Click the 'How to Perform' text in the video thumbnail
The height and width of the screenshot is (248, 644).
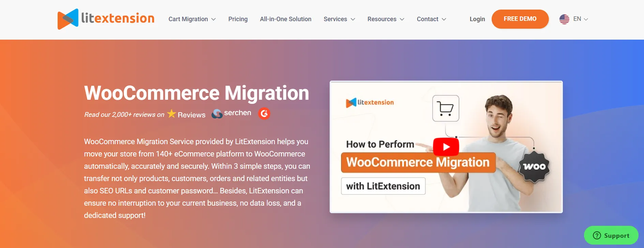(x=380, y=144)
